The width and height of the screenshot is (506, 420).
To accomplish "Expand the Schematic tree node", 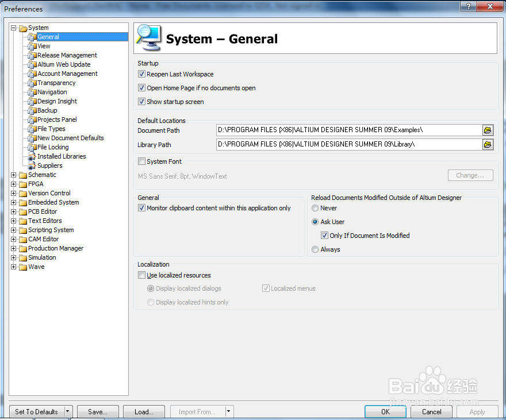I will (14, 175).
